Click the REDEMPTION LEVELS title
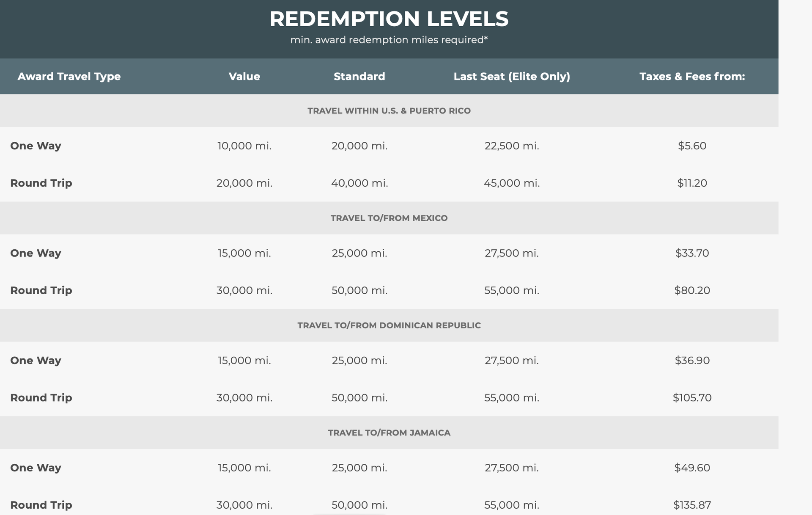Viewport: 812px width, 515px height. click(390, 18)
